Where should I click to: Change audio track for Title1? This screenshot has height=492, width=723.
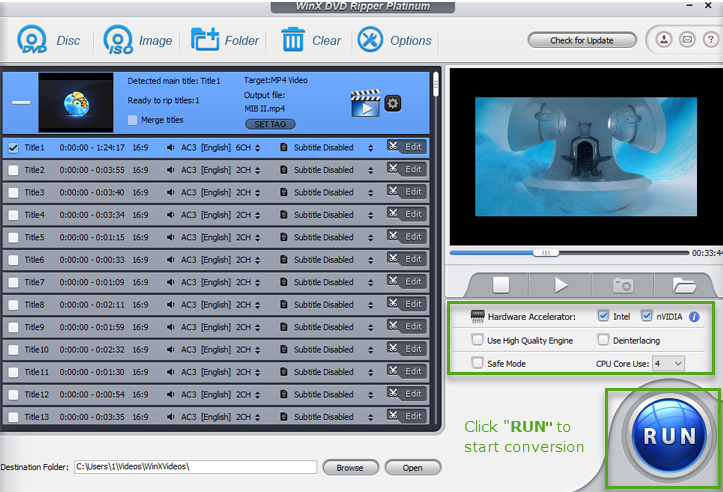click(x=257, y=148)
